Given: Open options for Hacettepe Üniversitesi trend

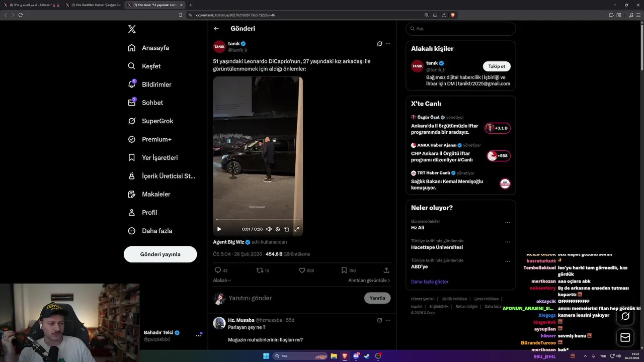Looking at the screenshot, I should tap(508, 242).
